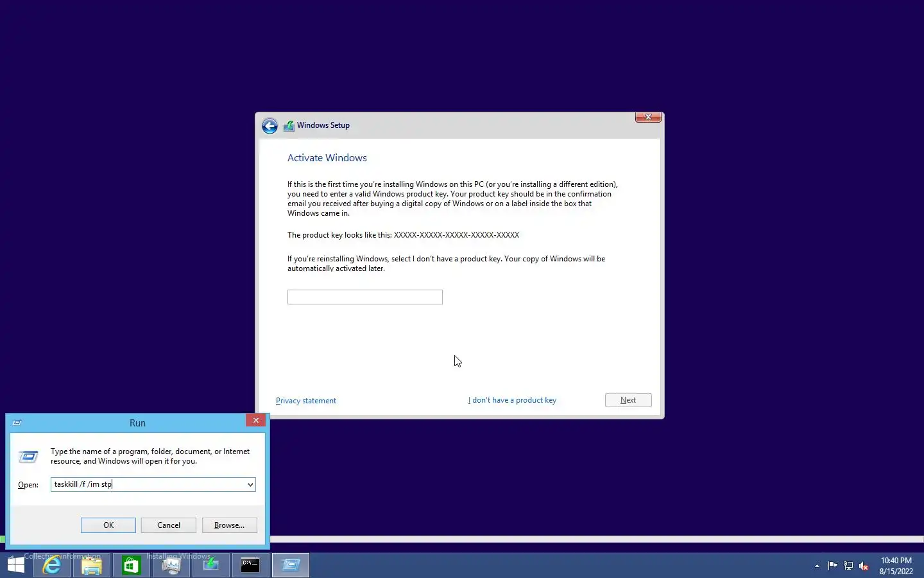Show hidden tray icons arrow
The height and width of the screenshot is (578, 924).
[817, 566]
